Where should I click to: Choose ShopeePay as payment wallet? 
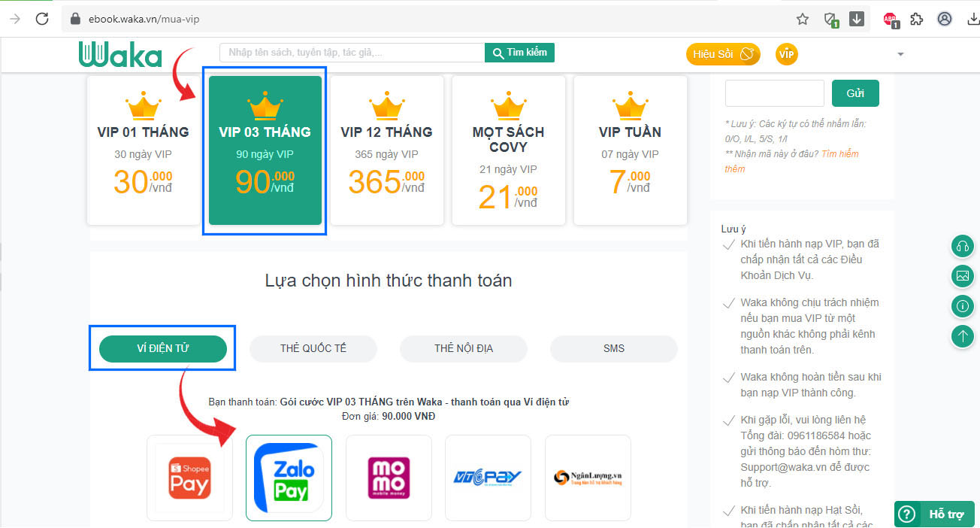coord(189,478)
